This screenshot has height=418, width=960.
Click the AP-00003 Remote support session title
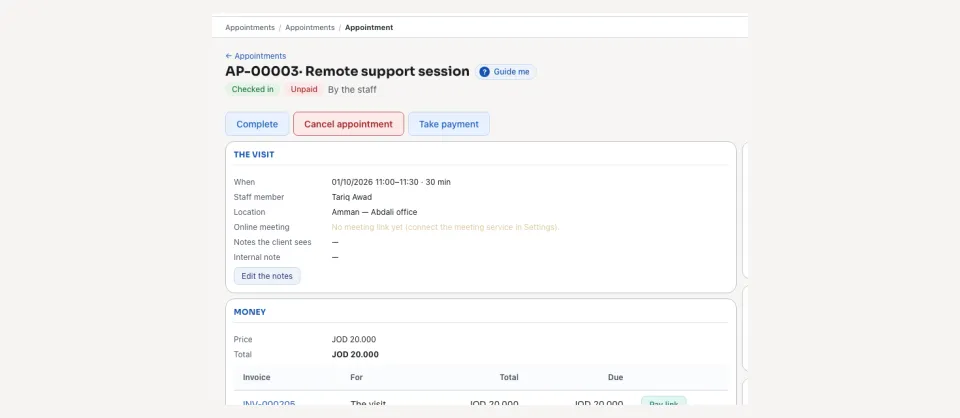pyautogui.click(x=347, y=71)
